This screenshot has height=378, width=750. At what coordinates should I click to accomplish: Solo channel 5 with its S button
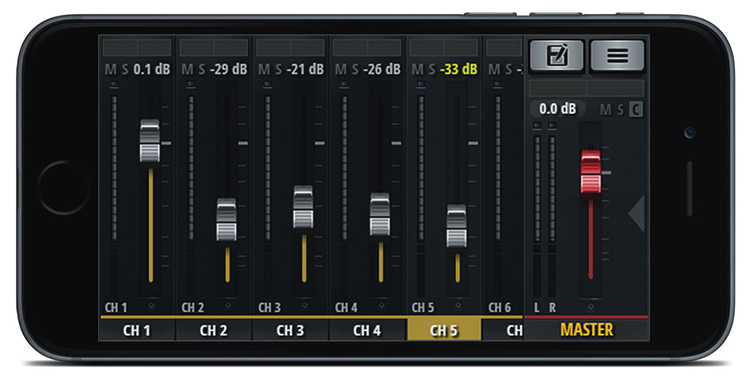point(432,69)
